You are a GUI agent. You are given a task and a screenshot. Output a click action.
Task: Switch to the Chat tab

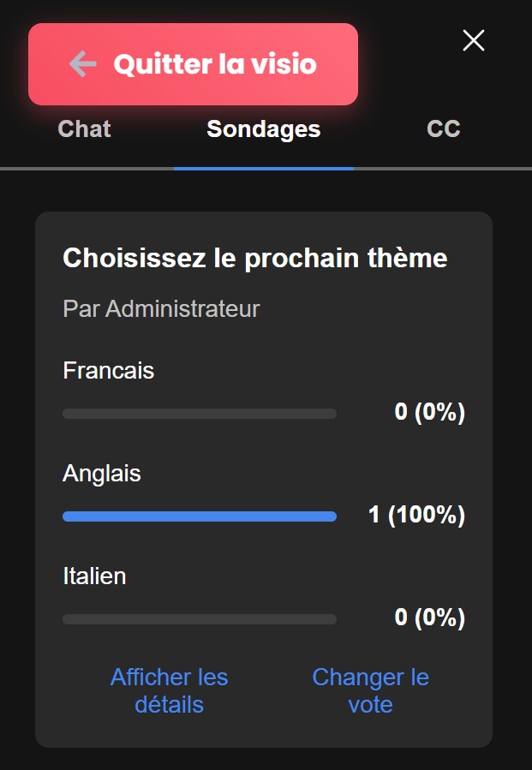(84, 129)
